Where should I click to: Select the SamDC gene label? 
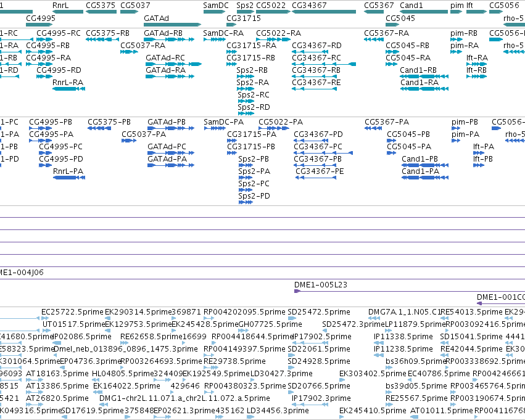216,6
